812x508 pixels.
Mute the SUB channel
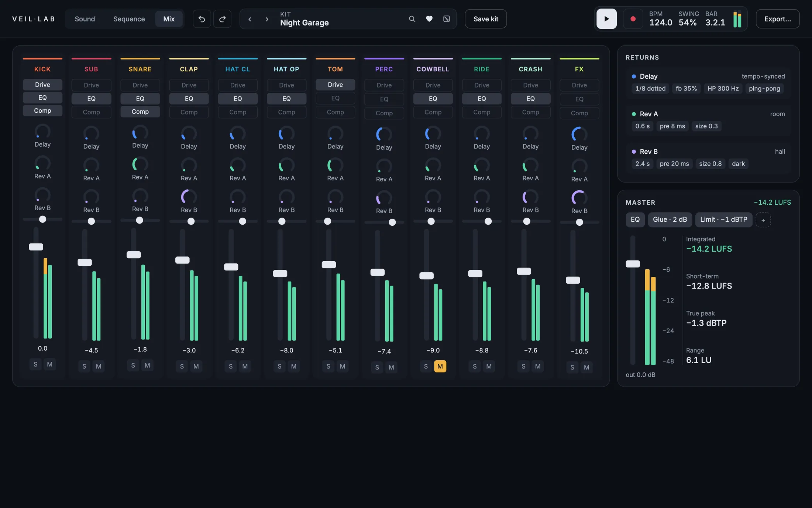(99, 366)
